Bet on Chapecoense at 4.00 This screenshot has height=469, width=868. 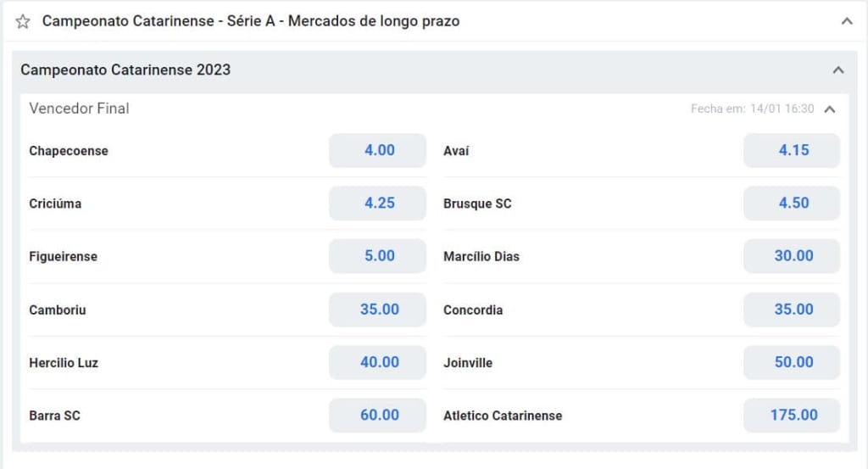tap(377, 151)
